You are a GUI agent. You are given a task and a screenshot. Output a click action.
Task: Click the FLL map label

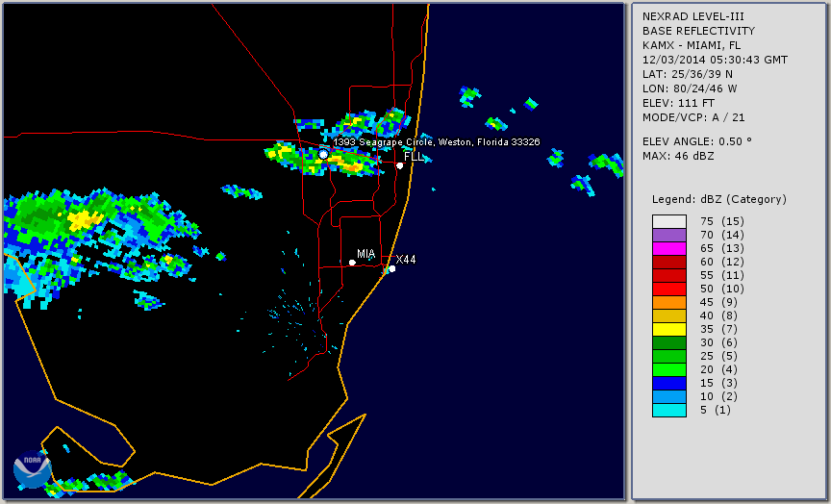pyautogui.click(x=414, y=157)
